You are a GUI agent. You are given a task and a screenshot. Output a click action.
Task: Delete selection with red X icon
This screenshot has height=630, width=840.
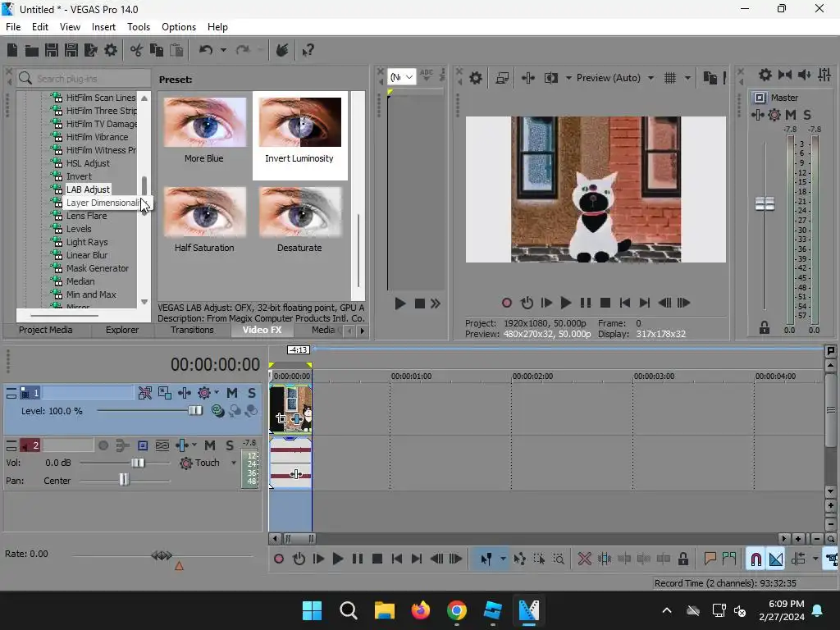[x=584, y=559]
